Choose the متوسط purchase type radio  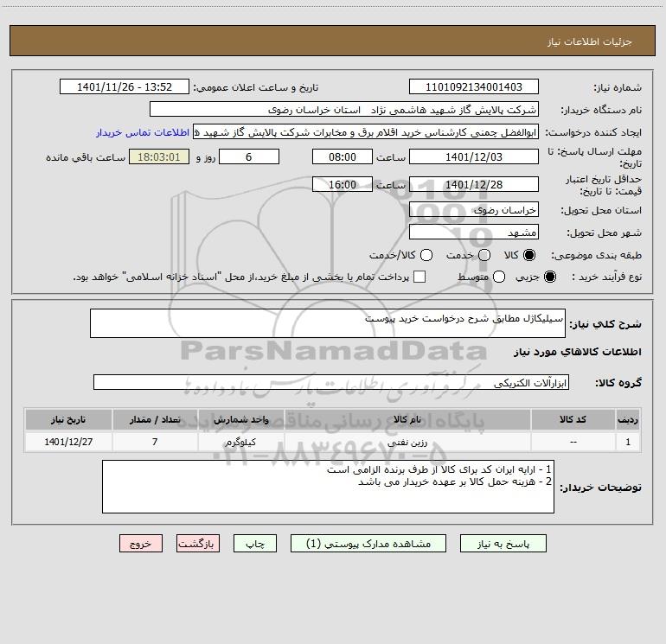coord(499,277)
